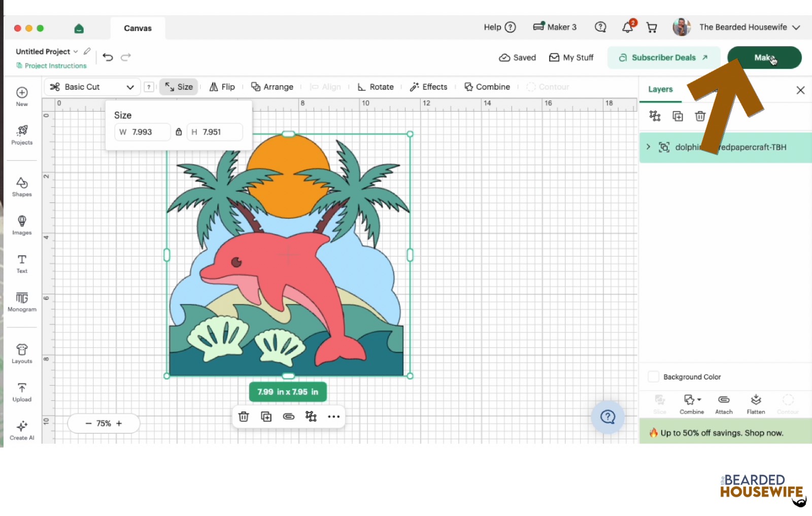Screen dimensions: 812x516
Task: Toggle the aspect ratio lock in Size
Action: [179, 132]
